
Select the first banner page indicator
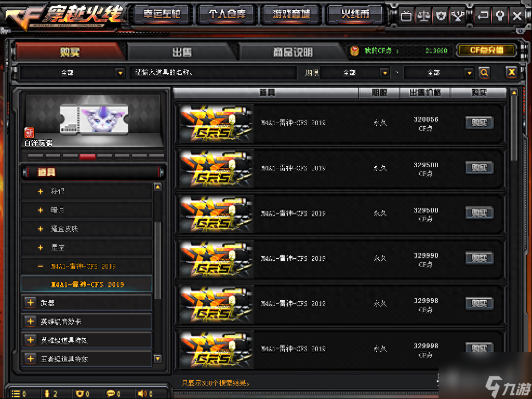[35, 157]
